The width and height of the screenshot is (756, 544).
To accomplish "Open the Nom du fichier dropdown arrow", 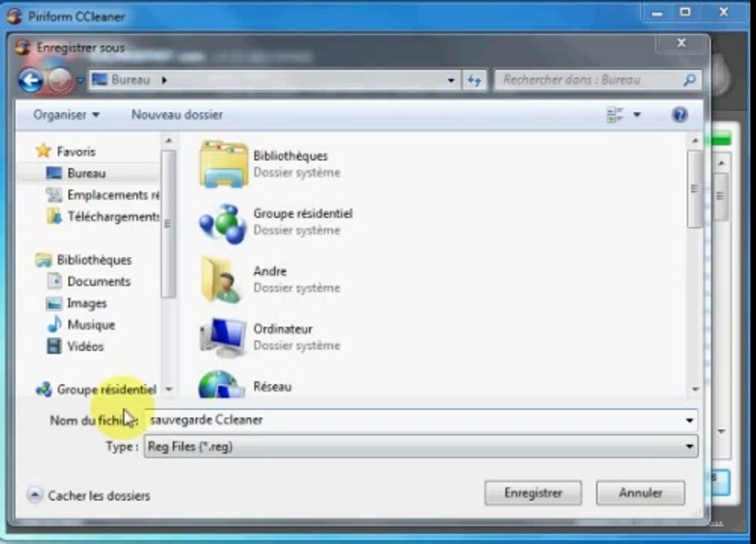I will [689, 421].
